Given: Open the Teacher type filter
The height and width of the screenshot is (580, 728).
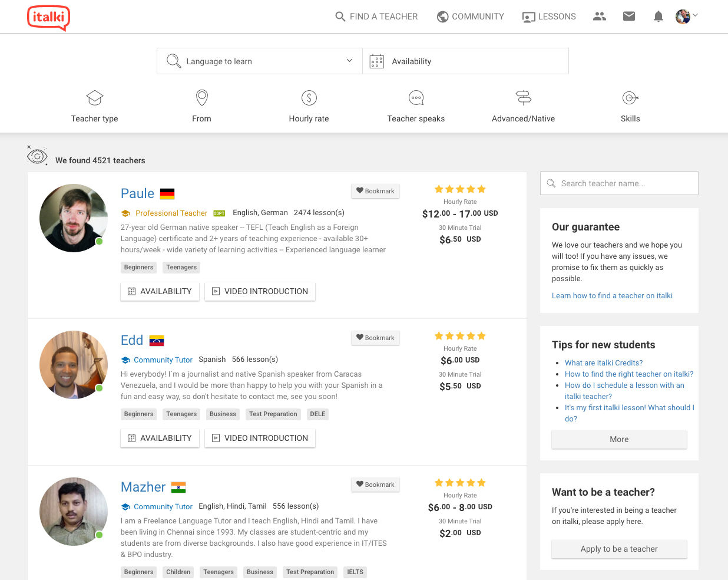Looking at the screenshot, I should point(94,106).
